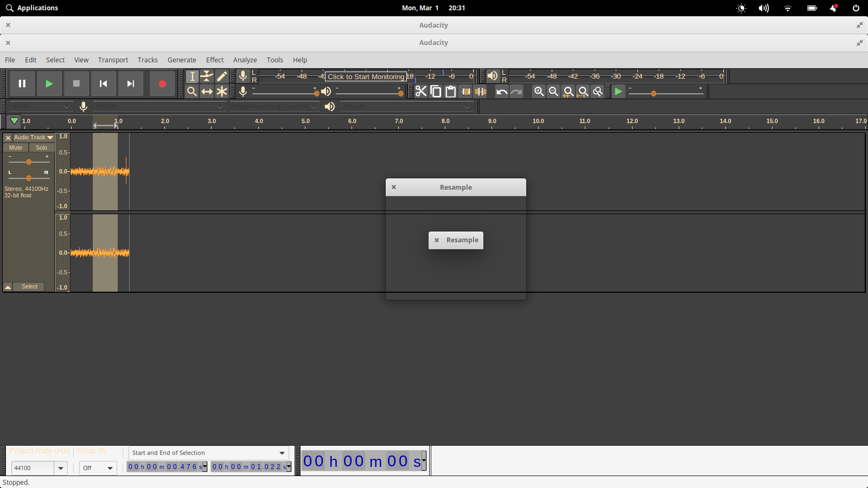Collapse the track using the bottom-left arrow
Viewport: 868px width, 488px height.
tap(8, 287)
